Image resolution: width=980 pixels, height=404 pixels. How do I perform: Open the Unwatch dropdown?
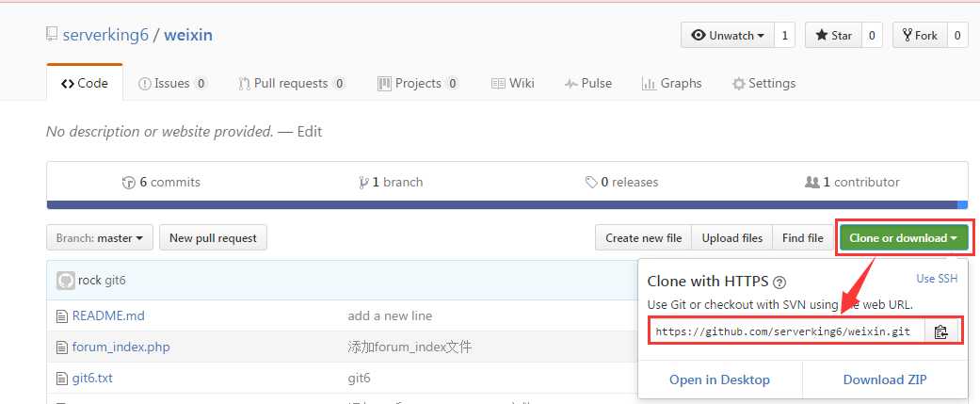pos(728,36)
